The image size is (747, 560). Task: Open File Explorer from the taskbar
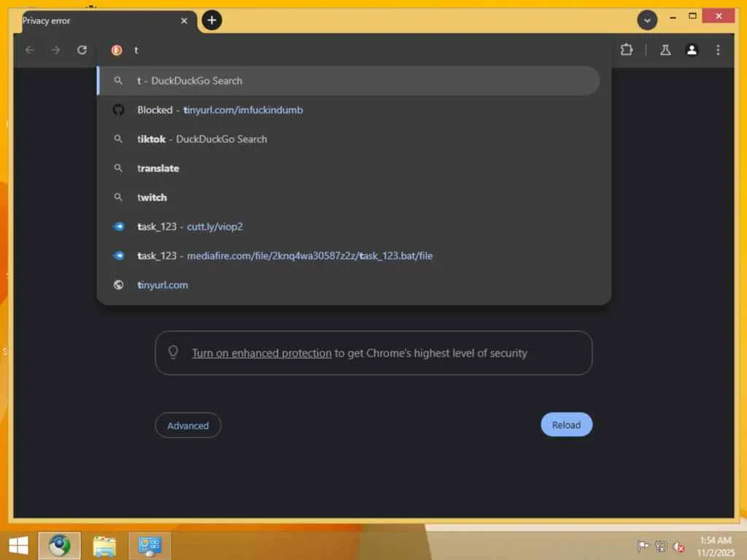click(104, 546)
